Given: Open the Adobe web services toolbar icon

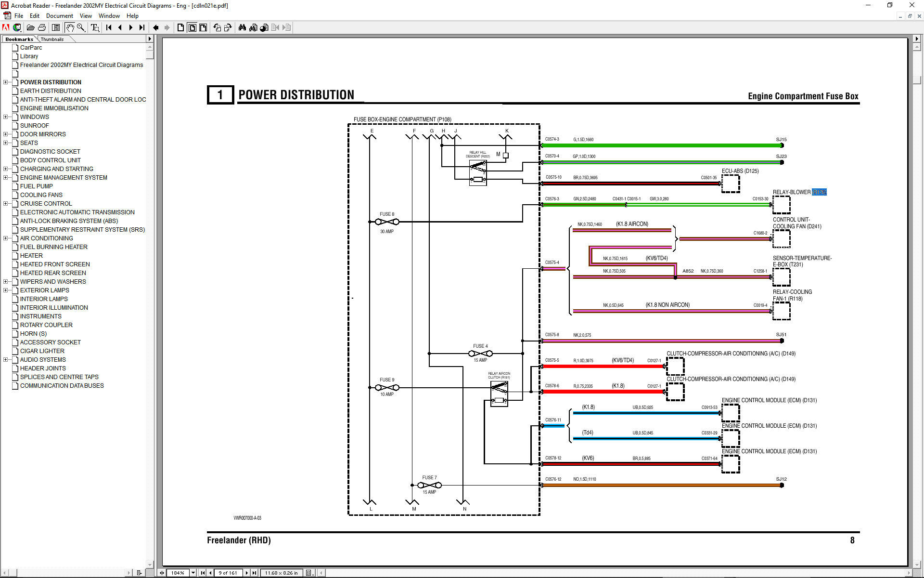Looking at the screenshot, I should tap(17, 27).
